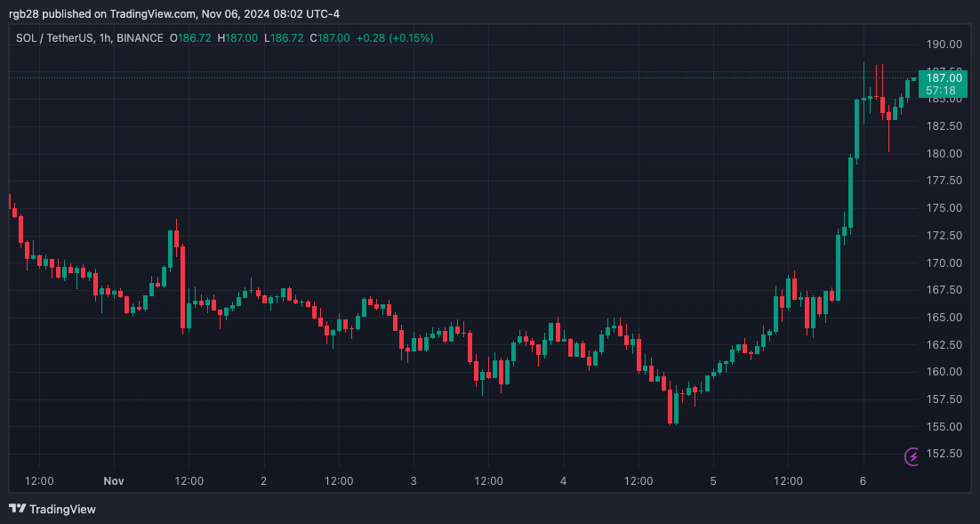Click the time axis label 2
980x524 pixels.
264,481
